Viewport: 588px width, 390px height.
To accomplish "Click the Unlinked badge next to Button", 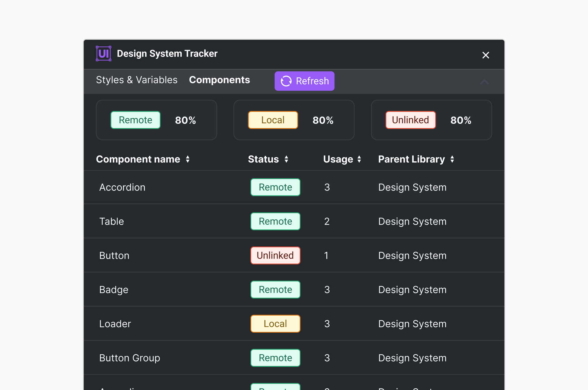I will pyautogui.click(x=275, y=255).
